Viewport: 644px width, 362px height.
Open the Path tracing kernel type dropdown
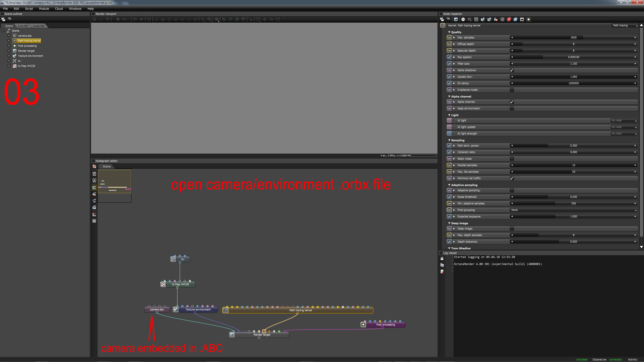tap(625, 25)
